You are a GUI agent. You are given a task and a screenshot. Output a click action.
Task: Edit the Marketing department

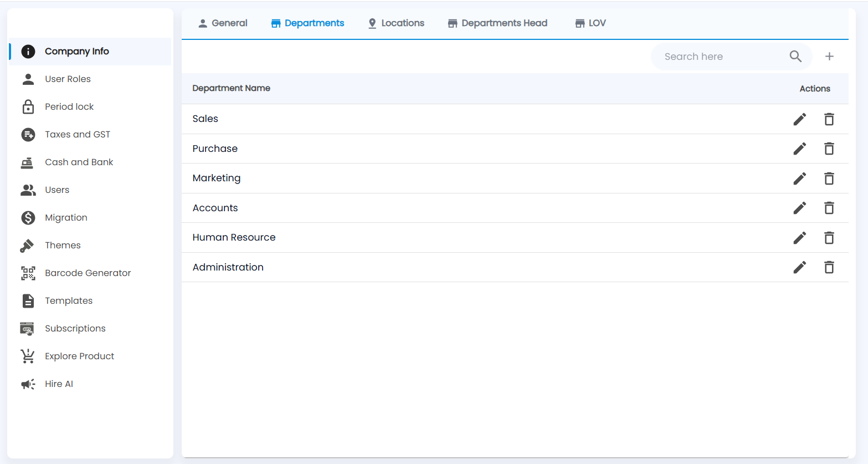[x=799, y=179]
